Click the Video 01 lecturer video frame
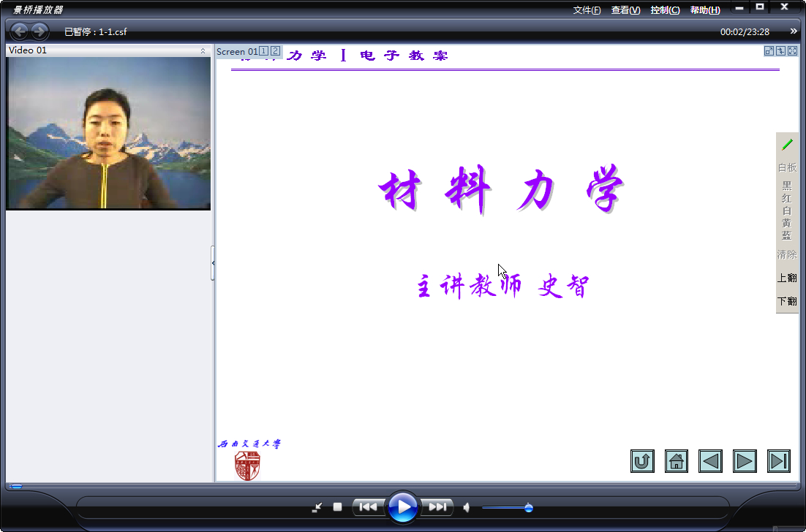 tap(108, 134)
